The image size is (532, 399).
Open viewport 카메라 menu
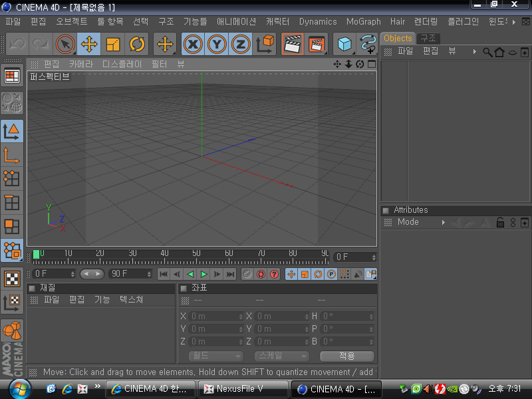(x=80, y=64)
